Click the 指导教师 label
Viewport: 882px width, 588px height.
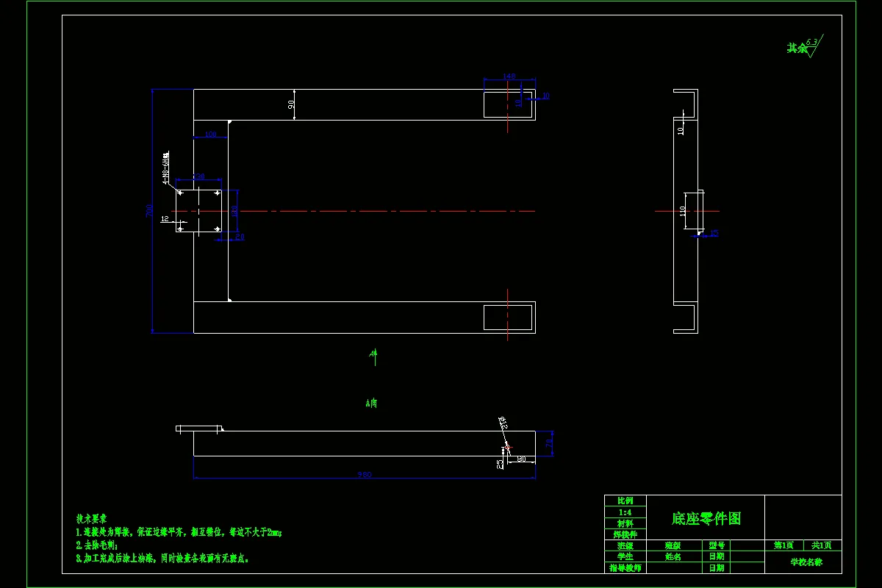(x=625, y=568)
